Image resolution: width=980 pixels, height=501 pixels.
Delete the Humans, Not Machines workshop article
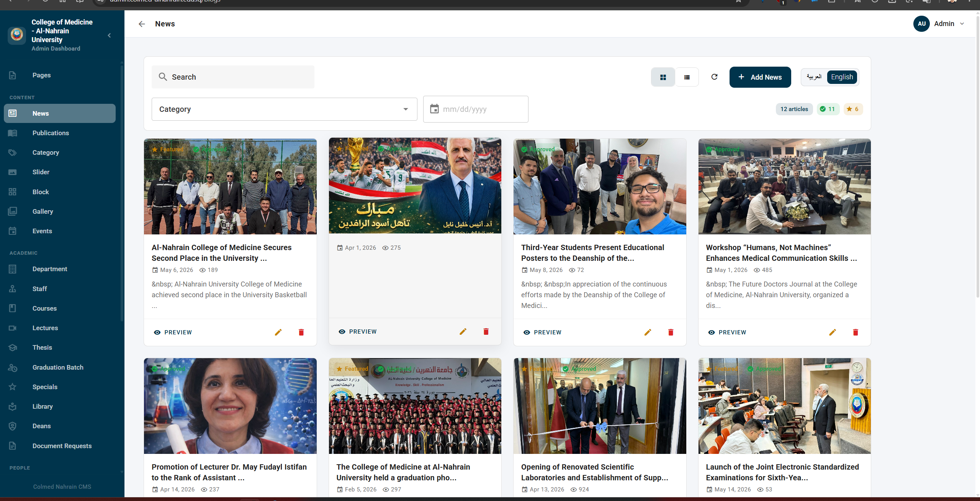tap(856, 332)
